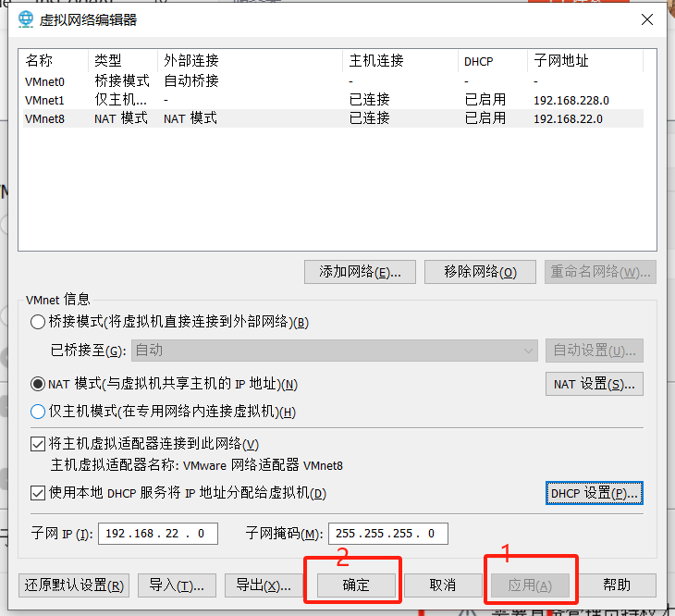Click 导出(X)... button
Viewport: 675px width, 616px height.
[x=264, y=585]
